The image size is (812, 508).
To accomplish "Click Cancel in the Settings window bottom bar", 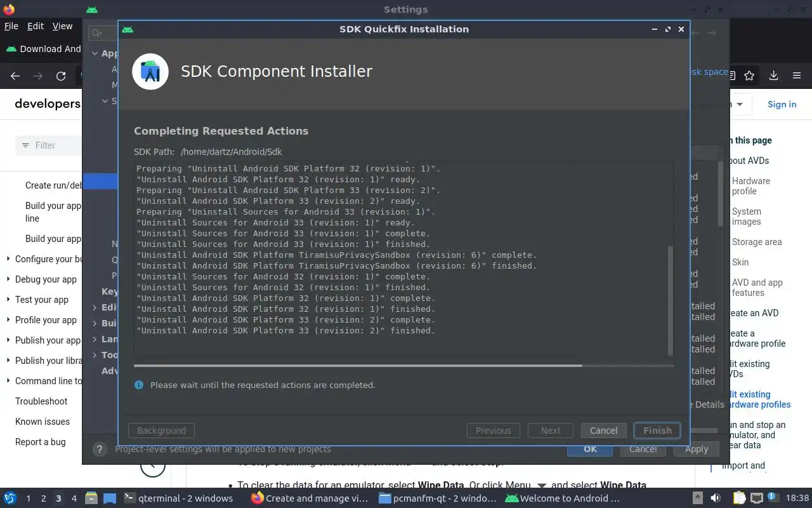I will tap(643, 449).
